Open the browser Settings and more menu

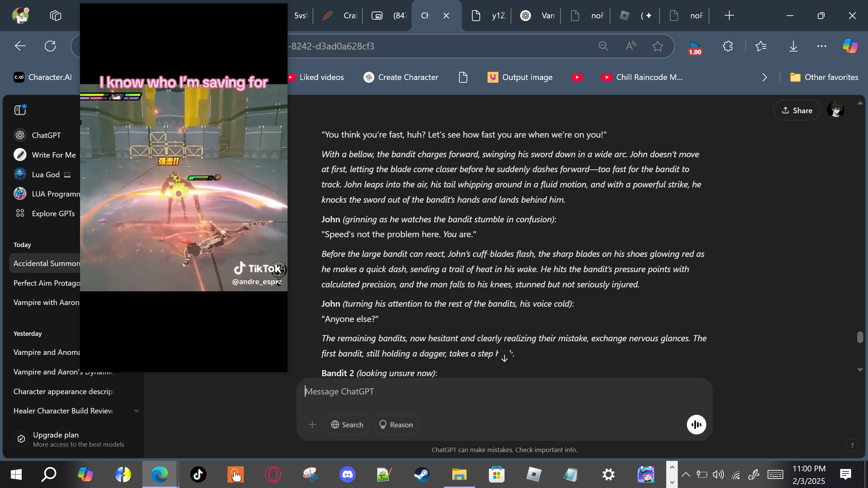click(822, 46)
